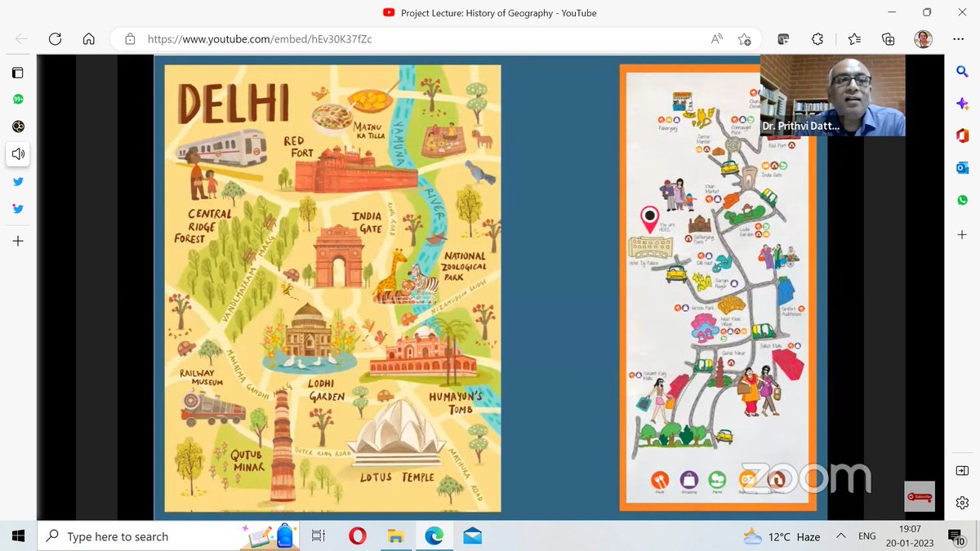
Task: Open File Explorer from the taskbar
Action: pyautogui.click(x=396, y=536)
